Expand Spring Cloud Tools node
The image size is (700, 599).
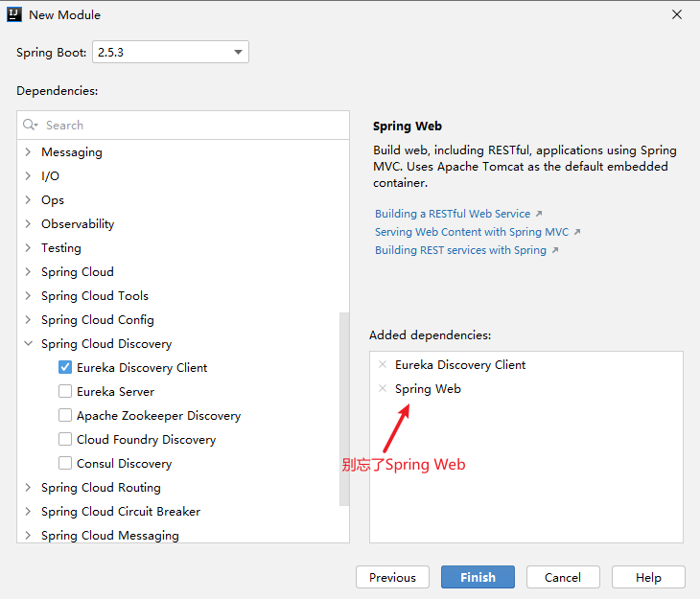pos(28,295)
